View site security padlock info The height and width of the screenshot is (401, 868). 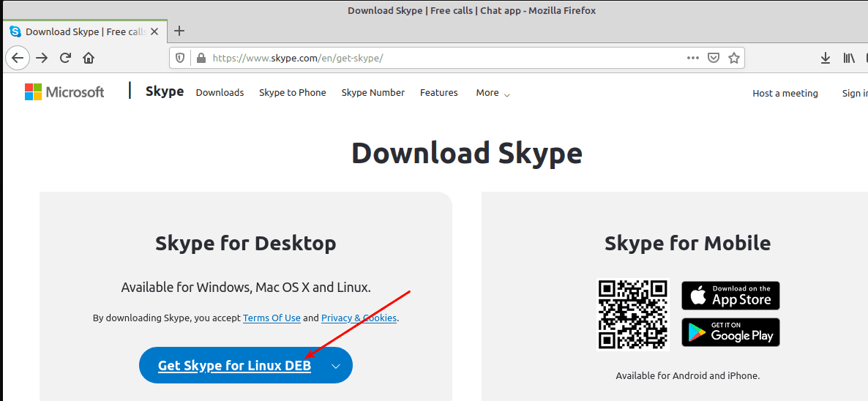point(200,58)
